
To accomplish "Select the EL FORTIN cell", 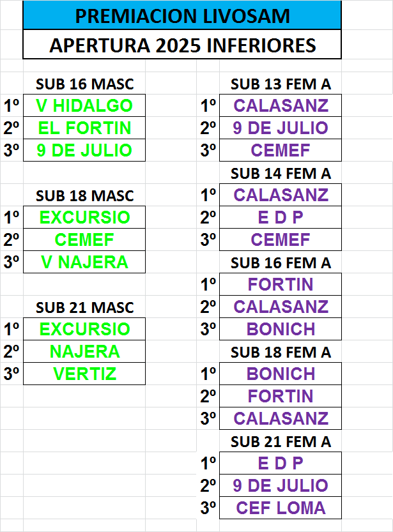I will point(84,128).
